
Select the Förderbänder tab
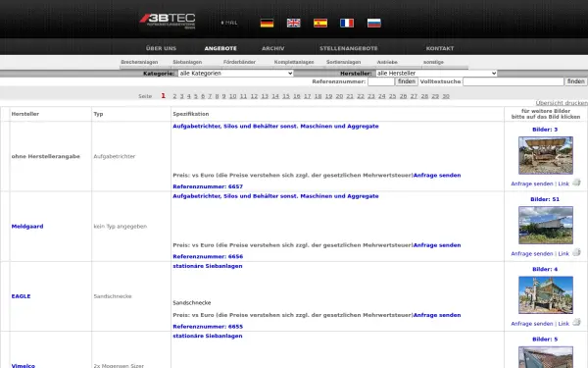pos(239,62)
